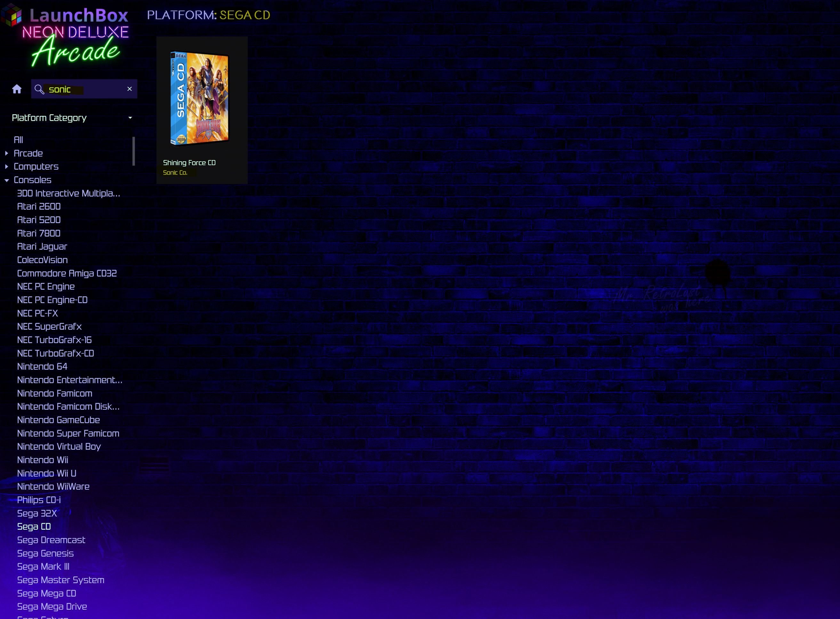Select Sega Master System platform

[x=61, y=581]
